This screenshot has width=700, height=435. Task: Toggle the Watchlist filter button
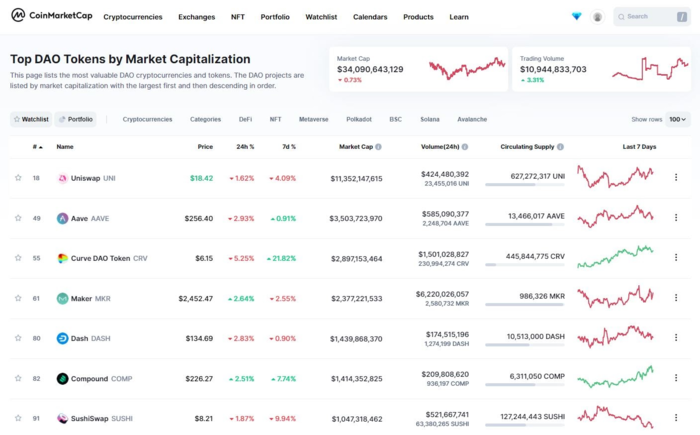[31, 119]
